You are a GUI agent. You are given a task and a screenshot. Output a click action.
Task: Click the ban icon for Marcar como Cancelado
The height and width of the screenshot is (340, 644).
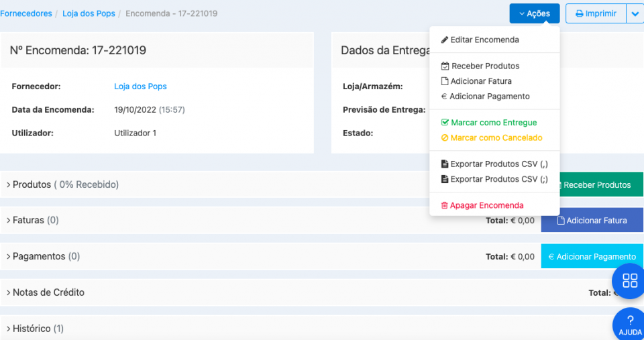(x=445, y=138)
